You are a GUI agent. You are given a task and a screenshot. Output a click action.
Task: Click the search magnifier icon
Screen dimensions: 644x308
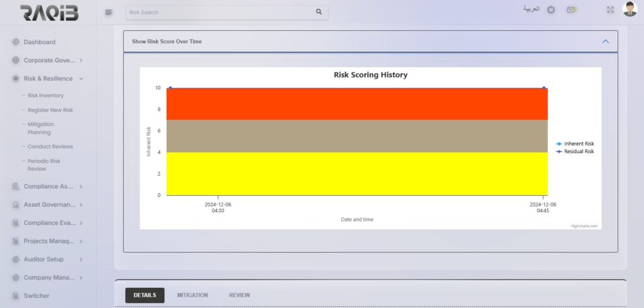point(319,12)
